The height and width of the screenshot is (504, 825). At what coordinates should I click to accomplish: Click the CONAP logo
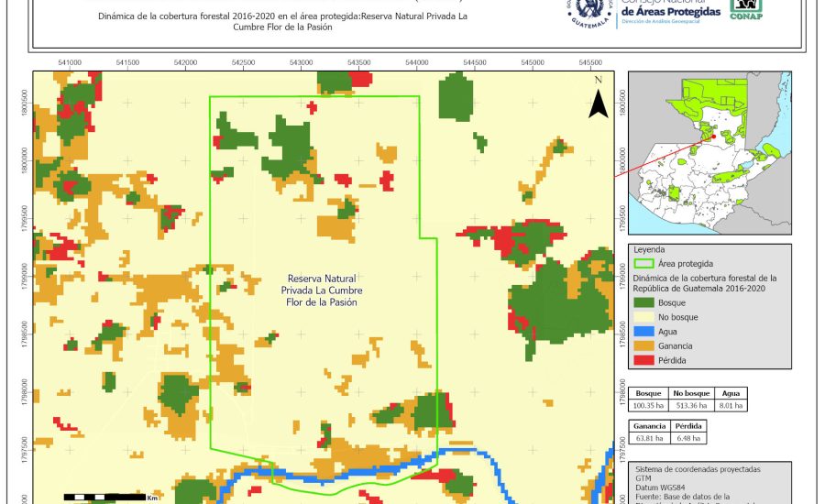click(749, 11)
